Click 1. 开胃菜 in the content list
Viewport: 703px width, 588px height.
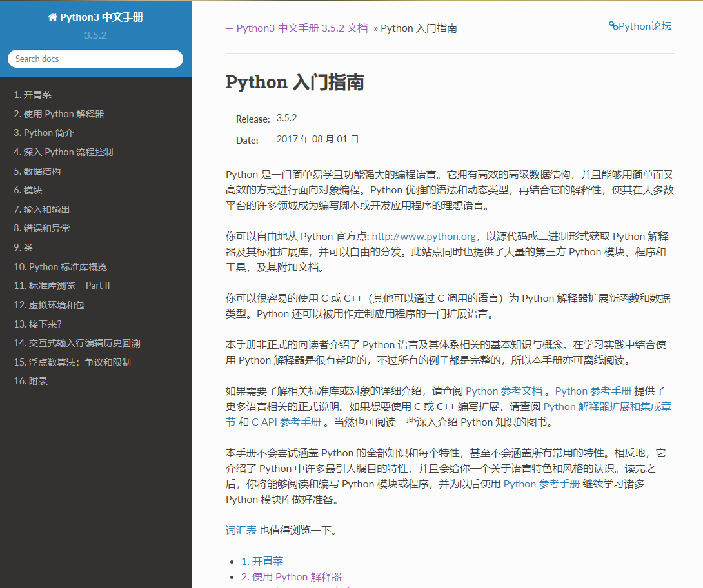(264, 561)
